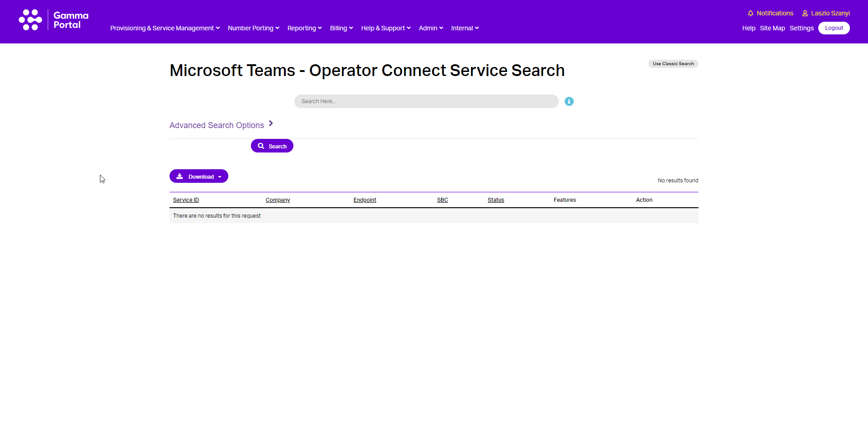Click the Gamma Portal logo
Image resolution: width=868 pixels, height=424 pixels.
pyautogui.click(x=53, y=20)
